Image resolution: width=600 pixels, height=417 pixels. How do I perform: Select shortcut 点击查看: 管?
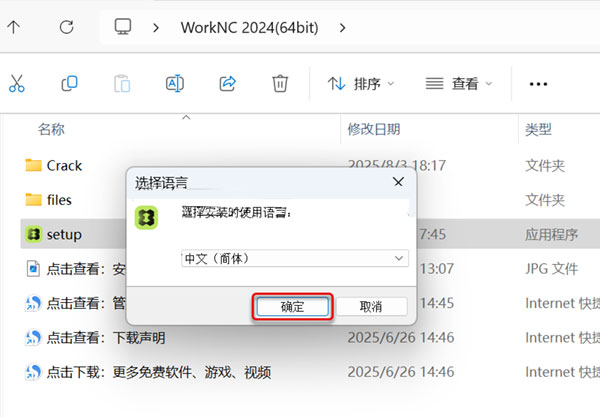pos(86,303)
